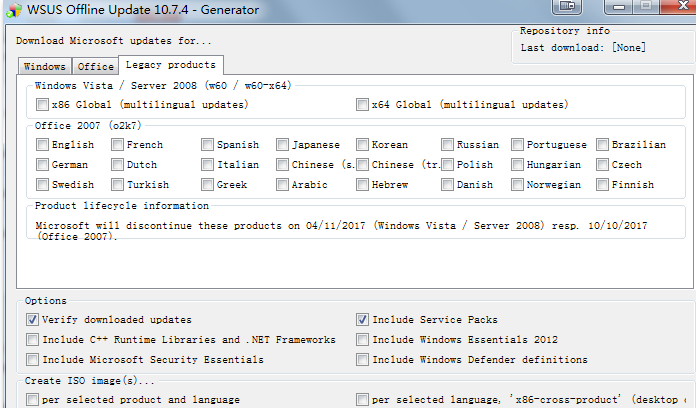696x408 pixels.
Task: Check Office 2007 English
Action: coord(42,145)
